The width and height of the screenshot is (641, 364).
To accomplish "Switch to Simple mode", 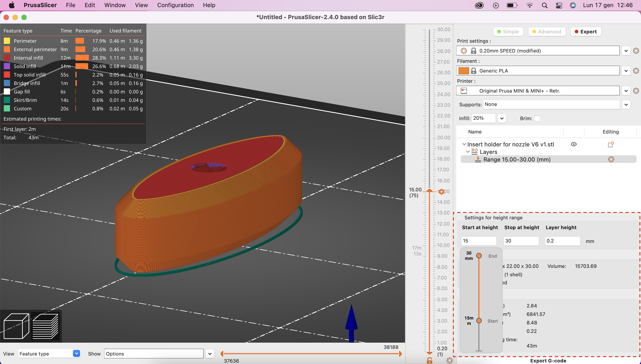I will pos(508,32).
